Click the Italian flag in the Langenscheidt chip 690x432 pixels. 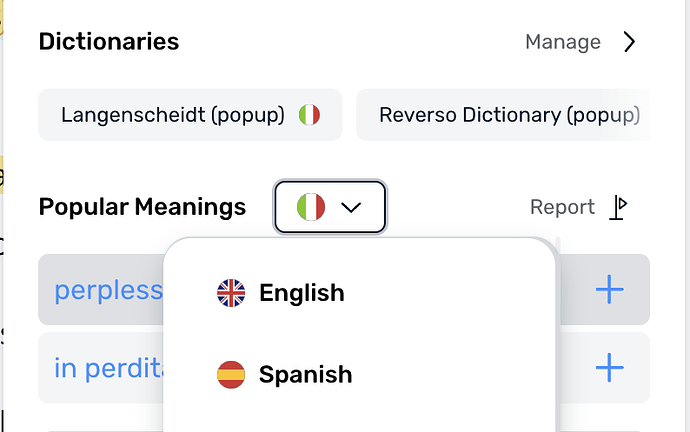click(x=309, y=115)
